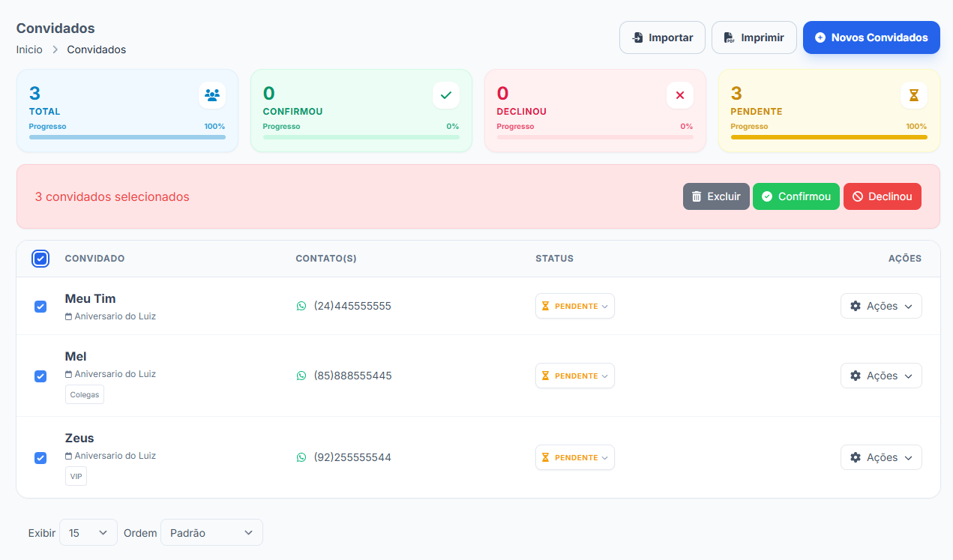Click WhatsApp icon next to Mel's number
Screen dimensions: 953x560
[x=301, y=376]
